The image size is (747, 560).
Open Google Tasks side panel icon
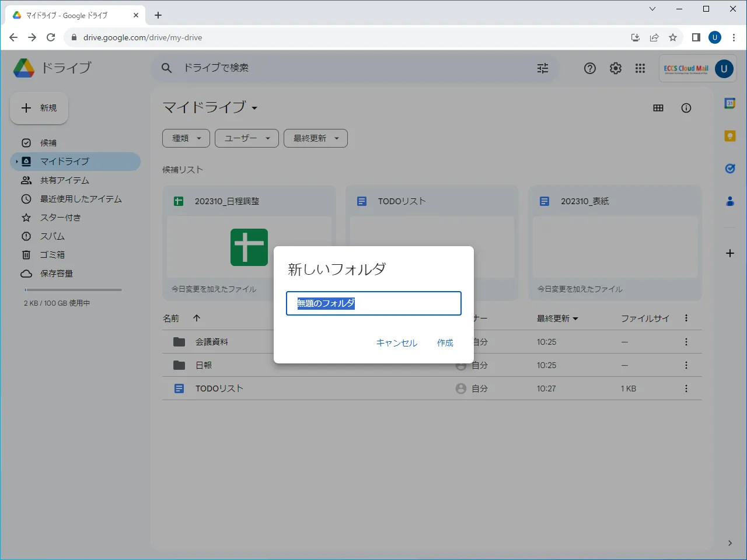(729, 169)
